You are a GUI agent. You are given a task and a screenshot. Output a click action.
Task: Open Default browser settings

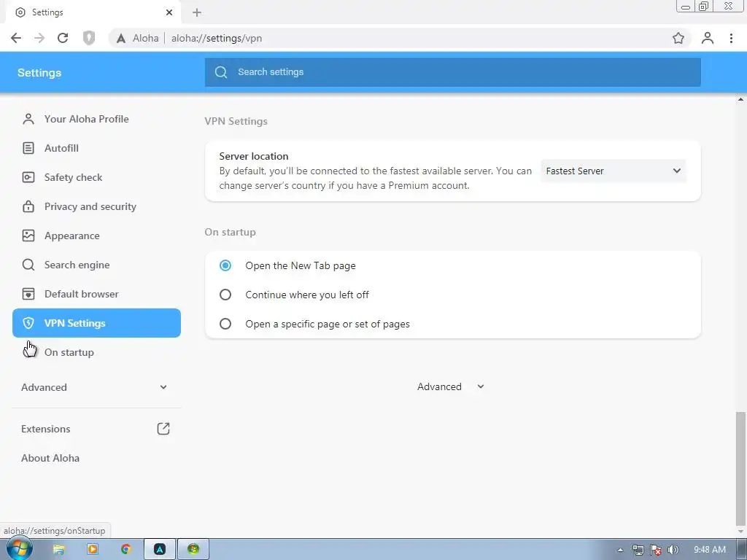[x=97, y=294]
